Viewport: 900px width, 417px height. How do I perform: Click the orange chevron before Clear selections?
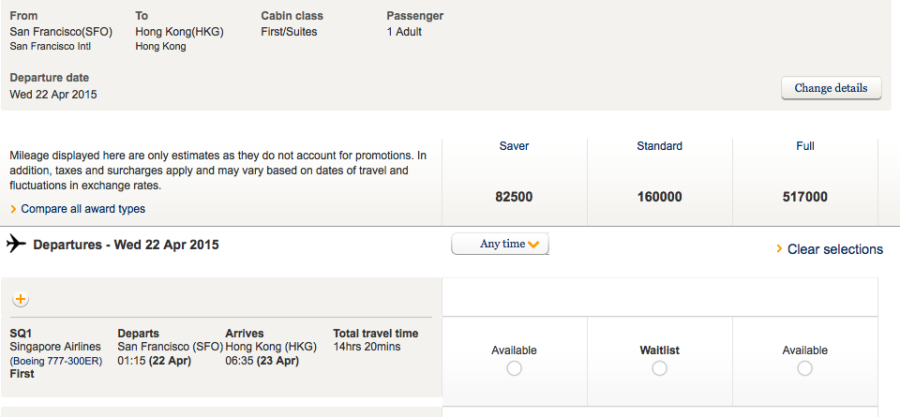click(779, 249)
